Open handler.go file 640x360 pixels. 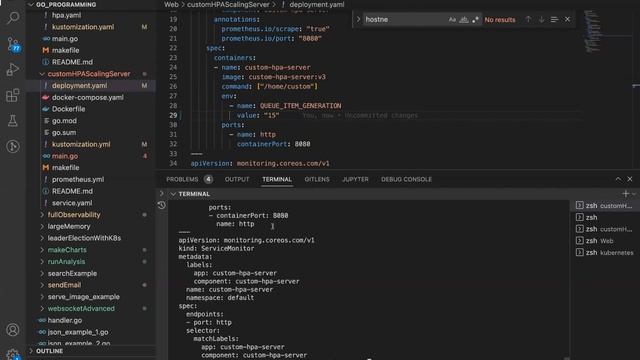(x=64, y=320)
